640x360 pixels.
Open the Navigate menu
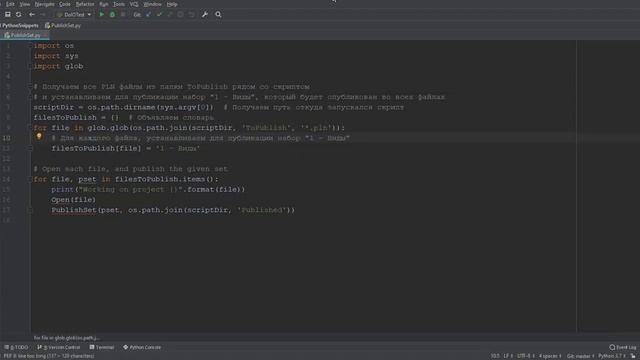pos(44,4)
